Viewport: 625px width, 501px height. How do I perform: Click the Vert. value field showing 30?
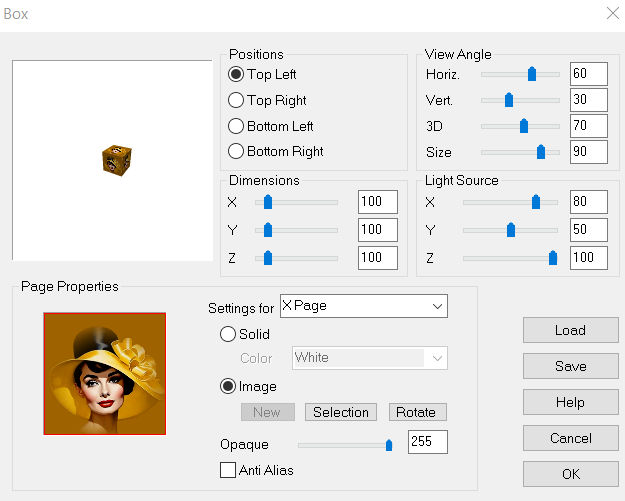click(589, 100)
